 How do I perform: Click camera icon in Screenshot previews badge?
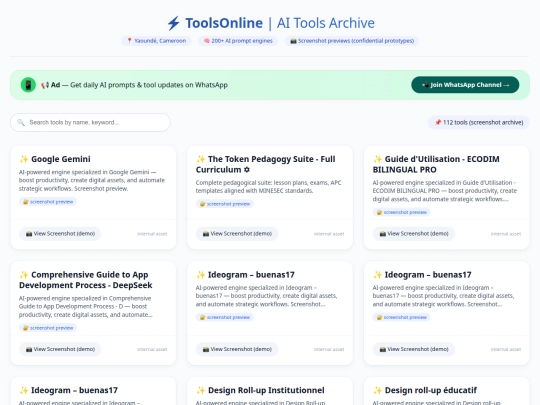coord(293,41)
